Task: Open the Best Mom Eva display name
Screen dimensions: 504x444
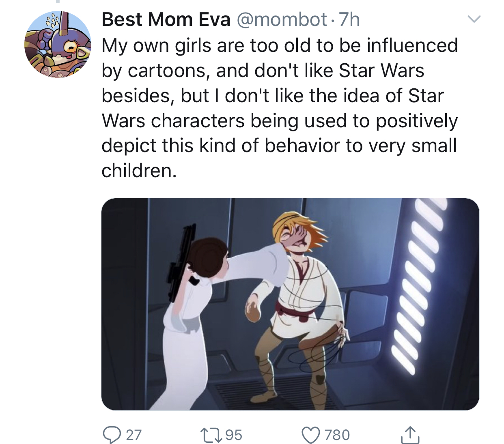Action: [166, 19]
